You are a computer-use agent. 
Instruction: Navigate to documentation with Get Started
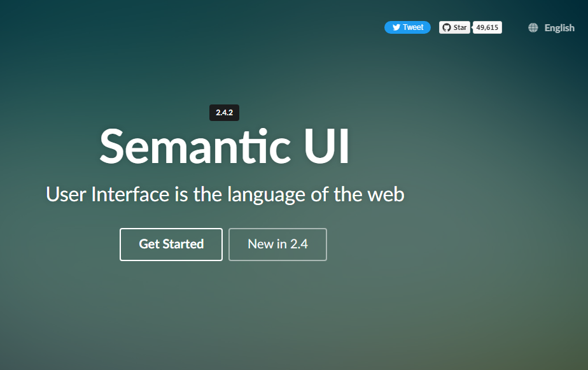pos(171,244)
